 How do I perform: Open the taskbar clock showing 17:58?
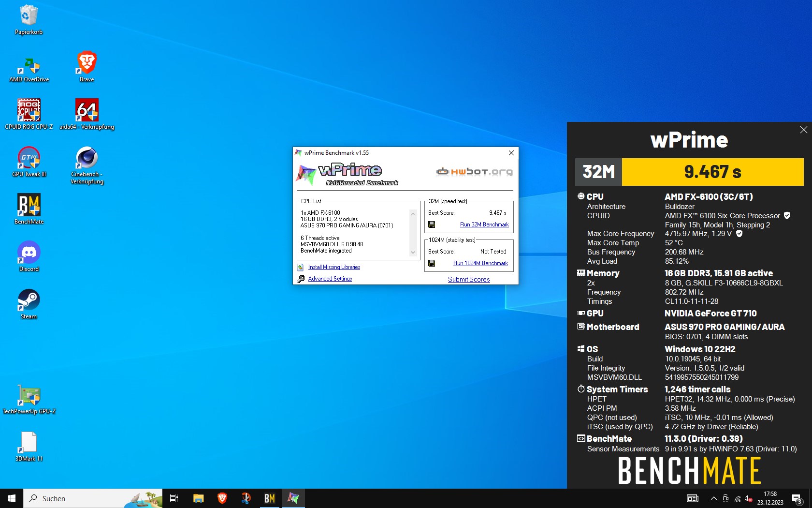click(x=770, y=498)
